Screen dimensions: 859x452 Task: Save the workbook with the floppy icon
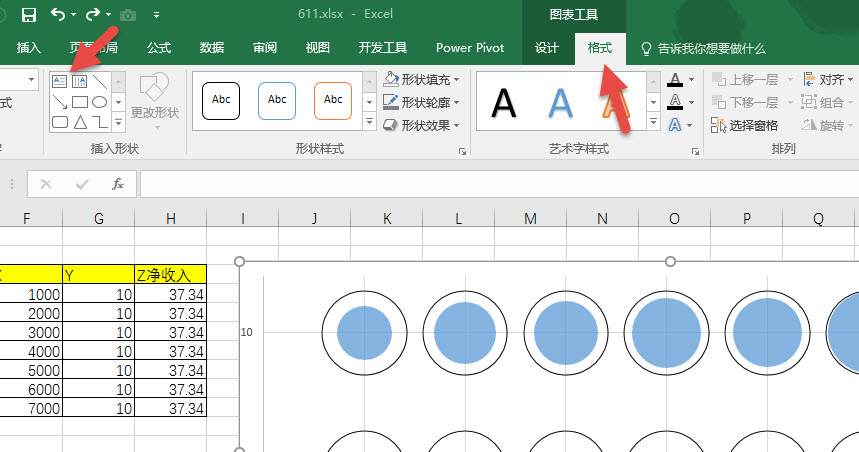click(x=28, y=15)
